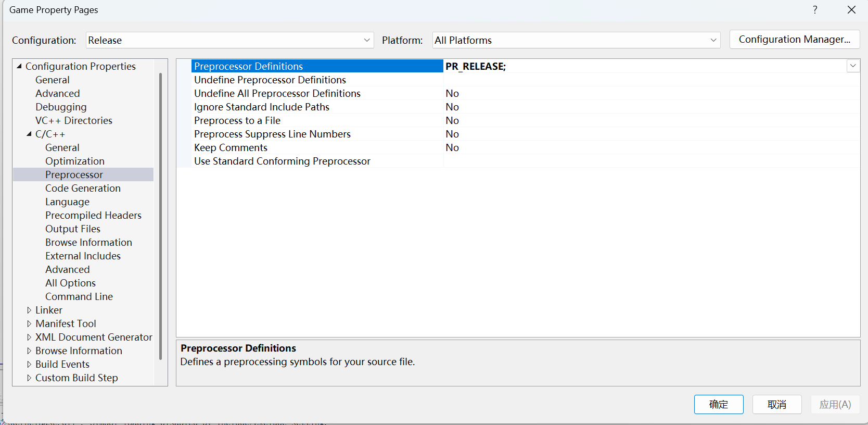Image resolution: width=868 pixels, height=425 pixels.
Task: Select the Keep Comments property row
Action: pos(231,147)
